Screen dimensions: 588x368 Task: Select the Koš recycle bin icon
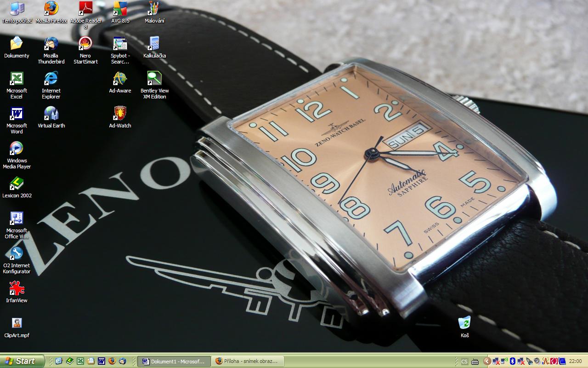click(x=464, y=323)
